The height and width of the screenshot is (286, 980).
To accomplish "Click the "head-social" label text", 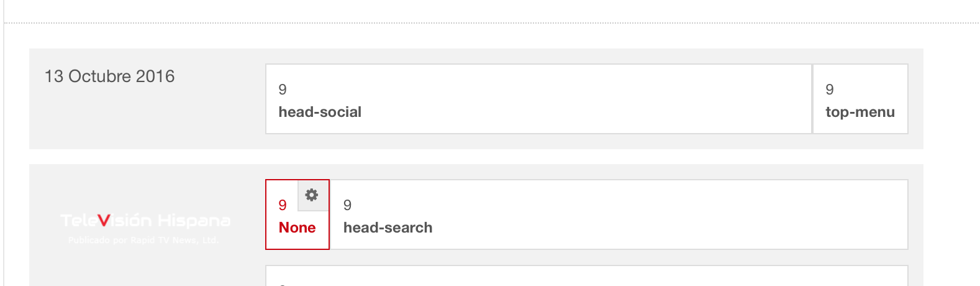I will 320,112.
